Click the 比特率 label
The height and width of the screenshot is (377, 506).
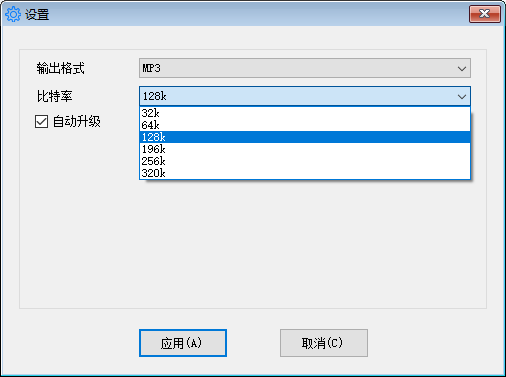coord(54,96)
